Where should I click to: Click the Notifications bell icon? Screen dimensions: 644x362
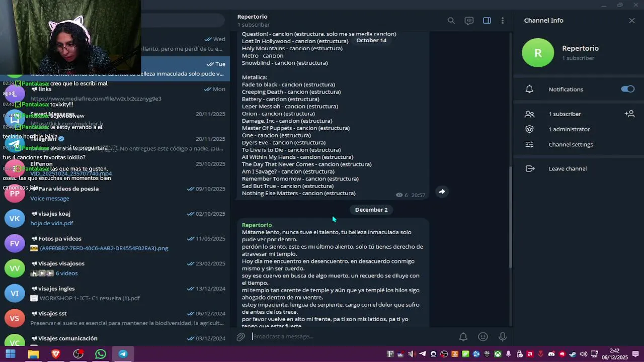pos(529,89)
